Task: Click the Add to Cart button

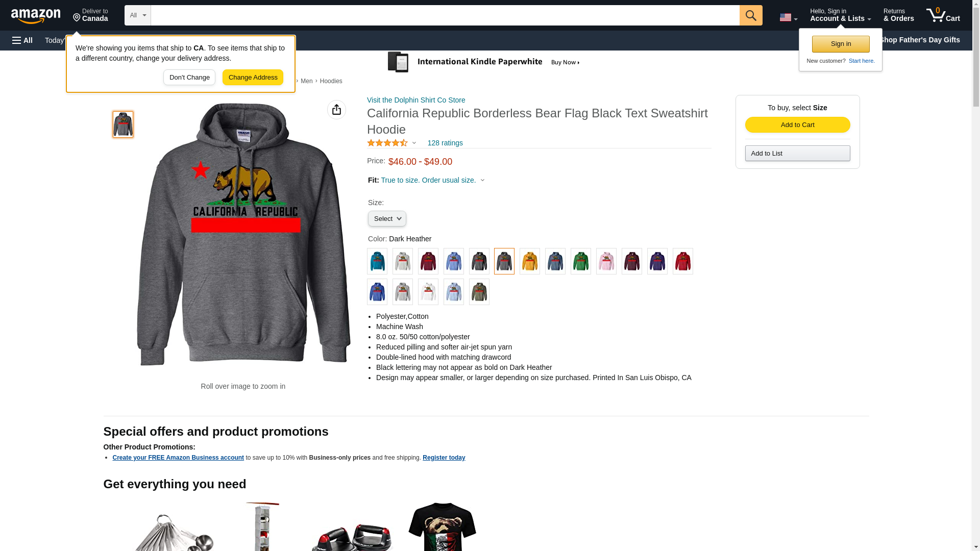Action: 797,125
